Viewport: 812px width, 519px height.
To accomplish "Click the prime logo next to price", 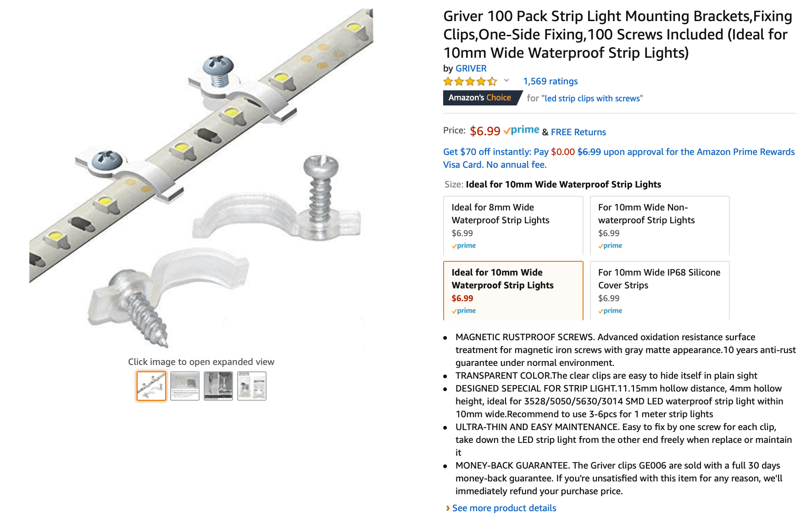I will coord(522,130).
